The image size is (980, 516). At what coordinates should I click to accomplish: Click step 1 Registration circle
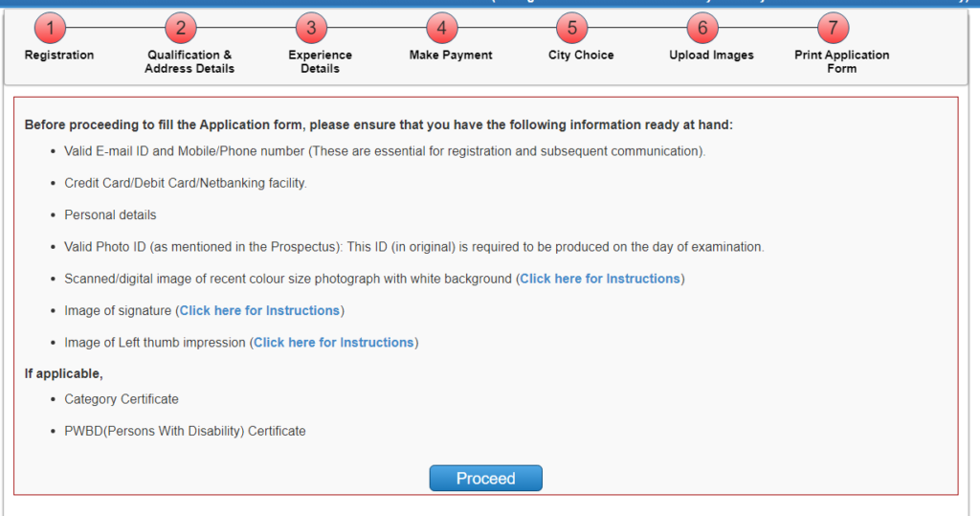50,28
